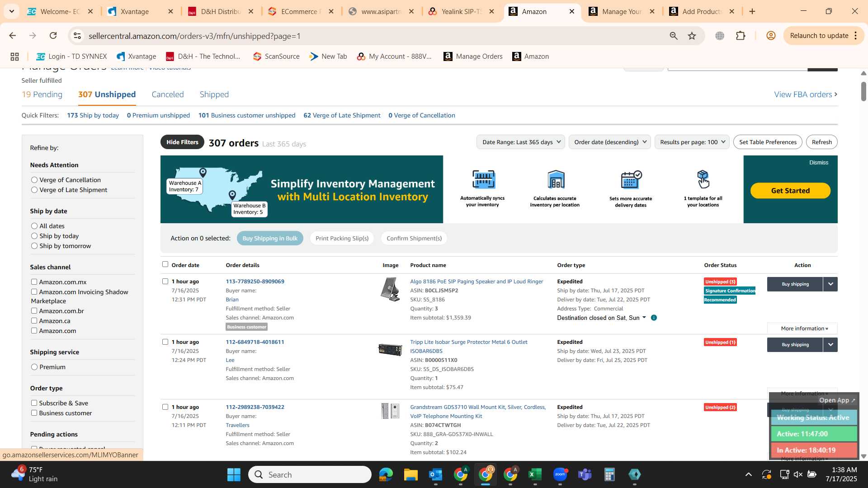Click the Refresh orders button
868x488 pixels.
point(821,142)
